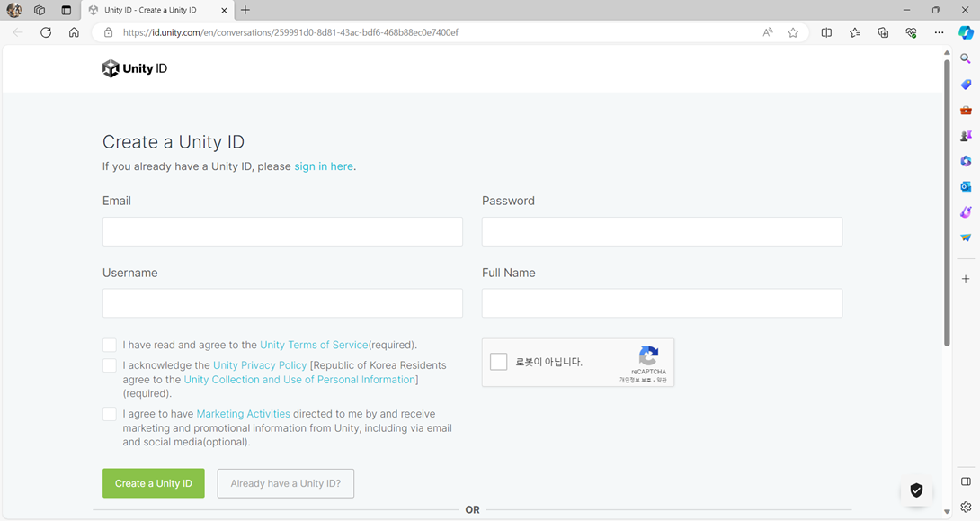
Task: Open sidebar Drop icon below Outlook
Action: pyautogui.click(x=966, y=212)
